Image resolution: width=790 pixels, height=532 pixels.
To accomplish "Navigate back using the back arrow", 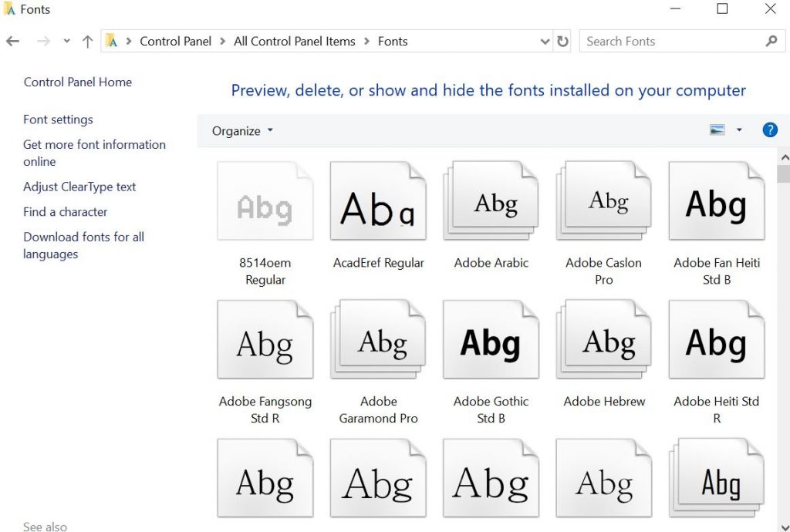I will pos(12,40).
